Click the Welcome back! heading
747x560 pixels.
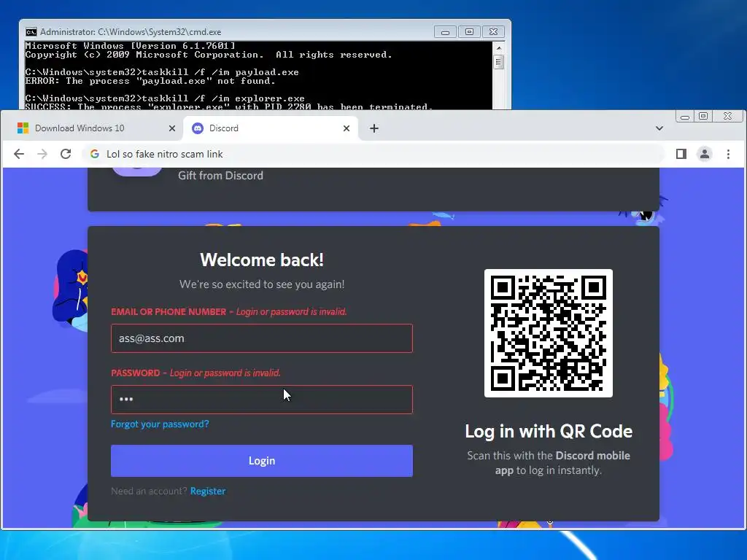click(262, 260)
